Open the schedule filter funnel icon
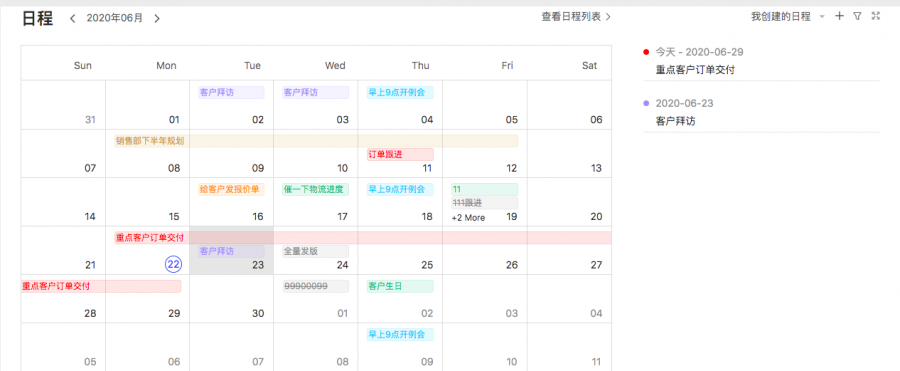This screenshot has height=371, width=900. point(857,16)
